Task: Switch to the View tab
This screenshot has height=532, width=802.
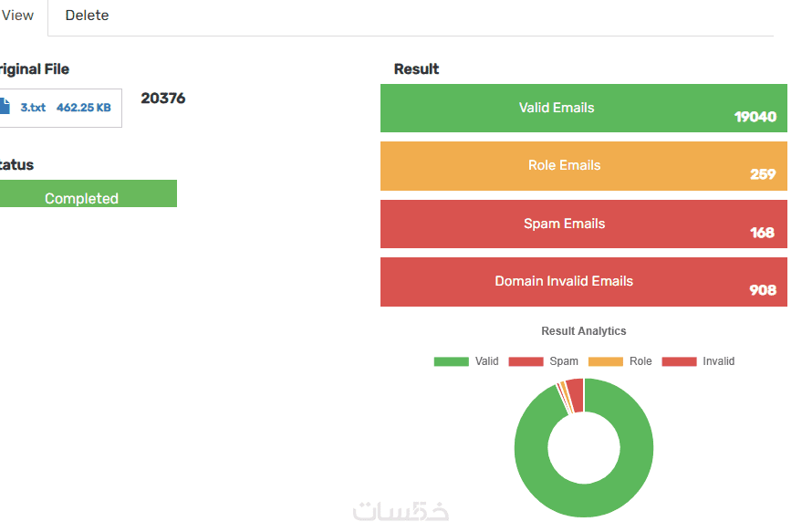Action: point(18,16)
